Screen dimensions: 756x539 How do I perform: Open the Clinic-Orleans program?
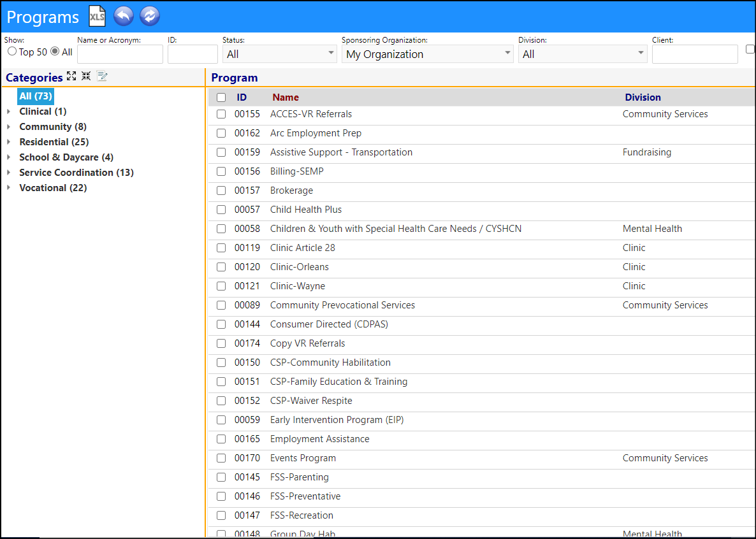coord(300,267)
